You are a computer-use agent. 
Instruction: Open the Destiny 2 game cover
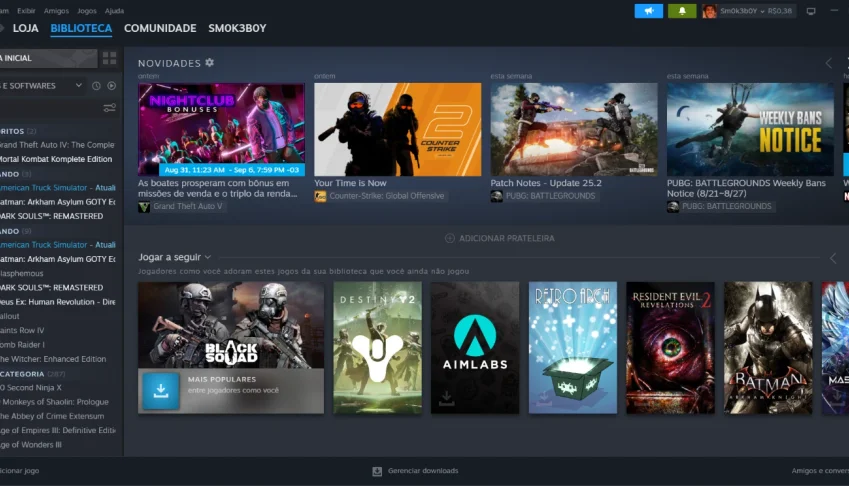coord(377,347)
